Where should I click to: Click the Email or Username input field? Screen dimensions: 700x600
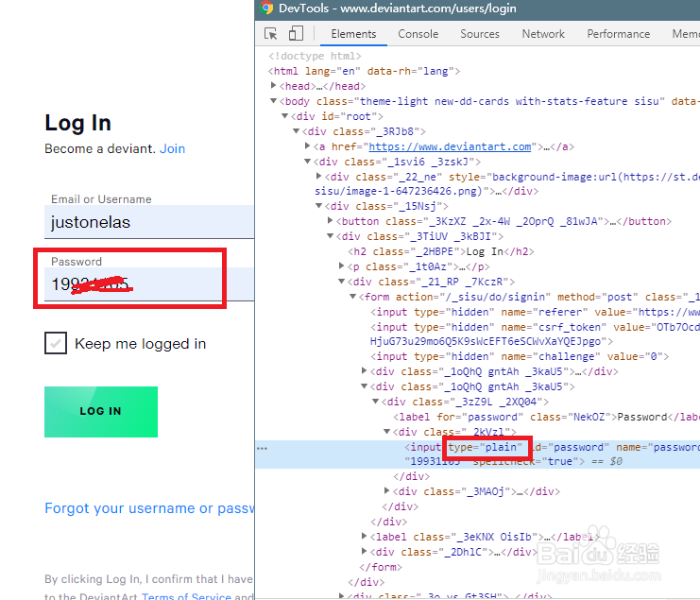(149, 222)
